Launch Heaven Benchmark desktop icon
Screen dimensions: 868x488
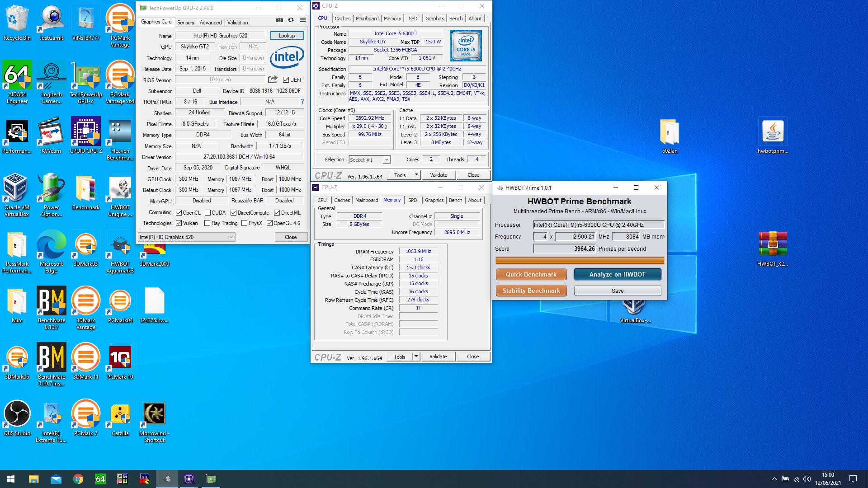120,139
